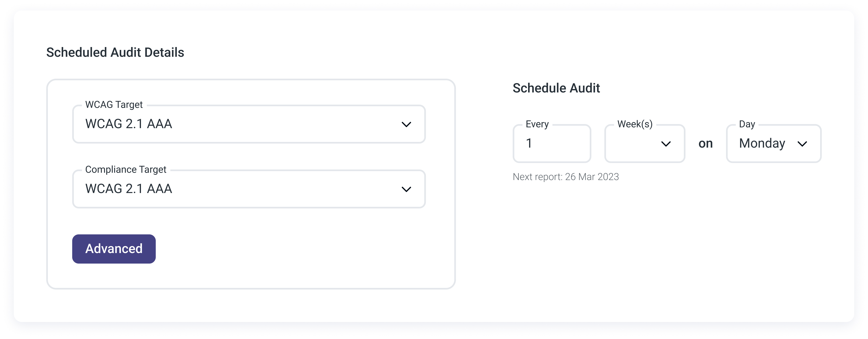Click the Next report: 26 Mar 2023 text
This screenshot has height=339, width=868.
tap(565, 177)
